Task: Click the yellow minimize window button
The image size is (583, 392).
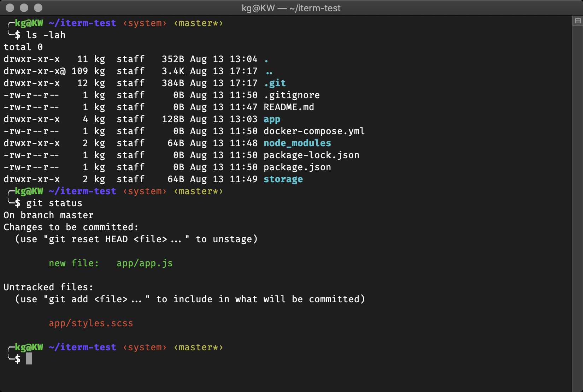Action: pyautogui.click(x=24, y=8)
